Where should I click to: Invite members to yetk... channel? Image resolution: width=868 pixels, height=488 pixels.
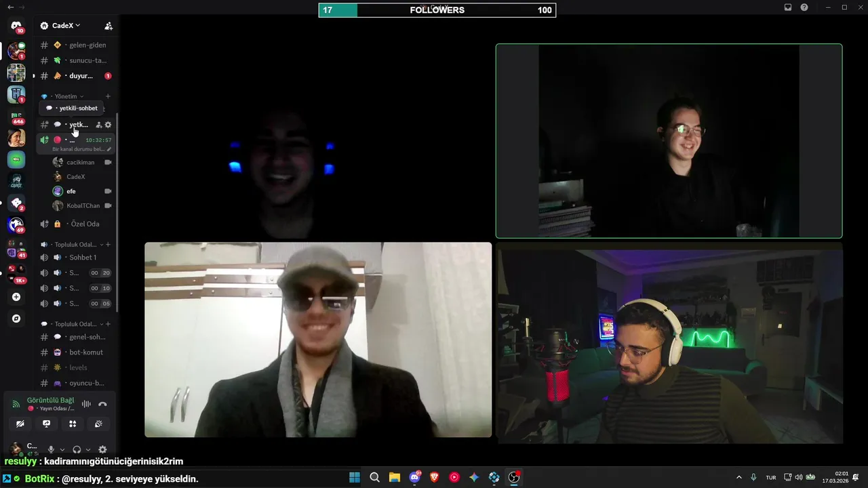(99, 125)
